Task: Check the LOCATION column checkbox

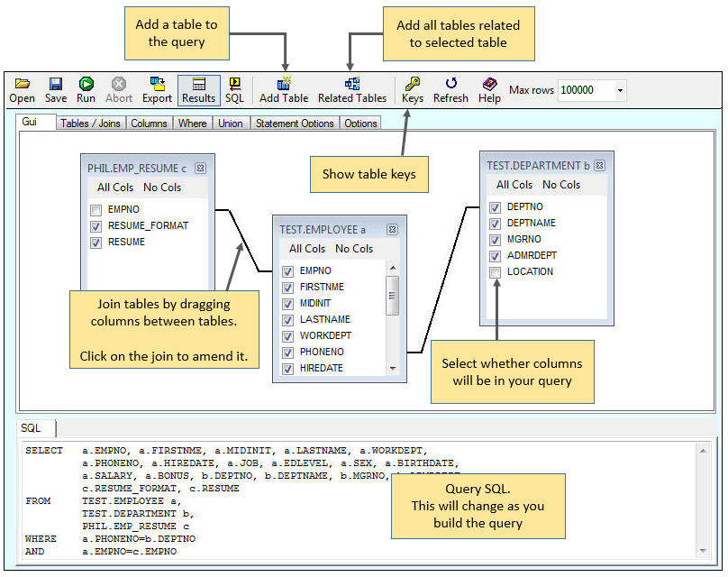Action: tap(495, 272)
